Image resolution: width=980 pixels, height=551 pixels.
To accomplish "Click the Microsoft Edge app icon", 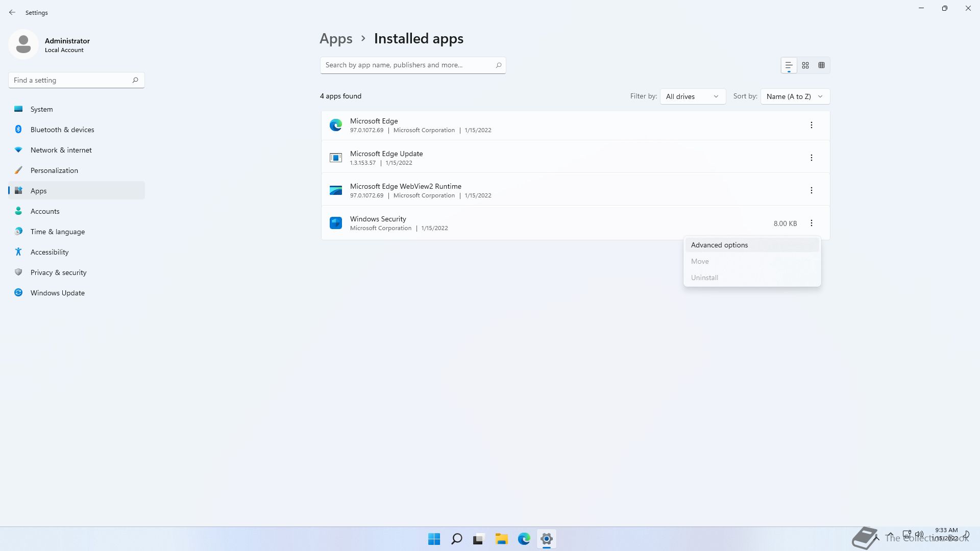I will point(336,125).
